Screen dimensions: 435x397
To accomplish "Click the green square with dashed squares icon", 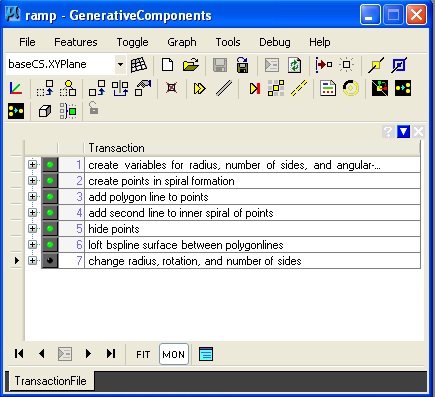I will (68, 111).
